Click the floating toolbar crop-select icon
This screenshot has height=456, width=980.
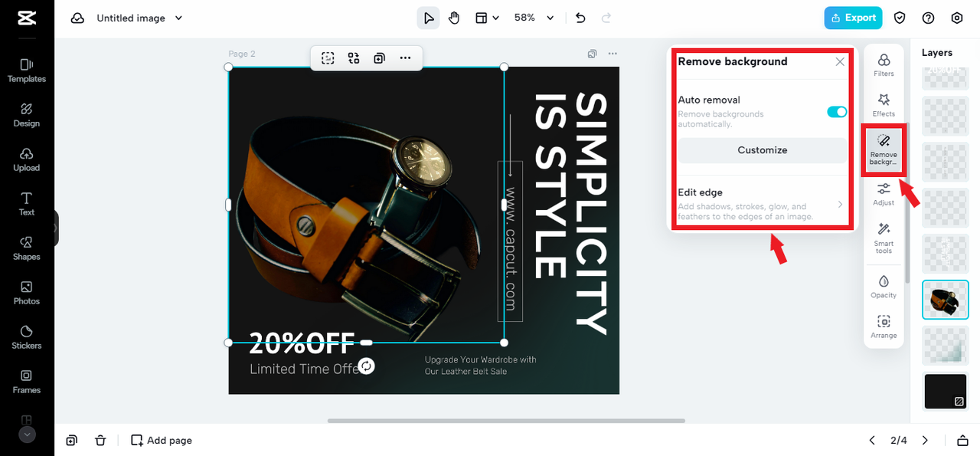(328, 58)
